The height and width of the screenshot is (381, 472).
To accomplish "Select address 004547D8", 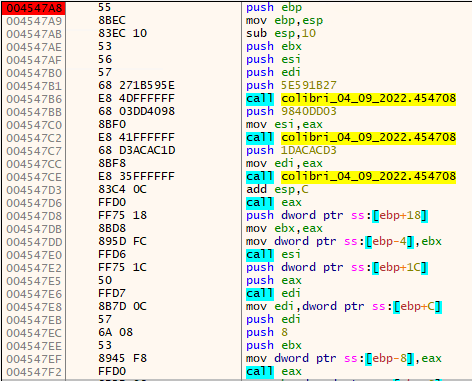I will (x=34, y=216).
